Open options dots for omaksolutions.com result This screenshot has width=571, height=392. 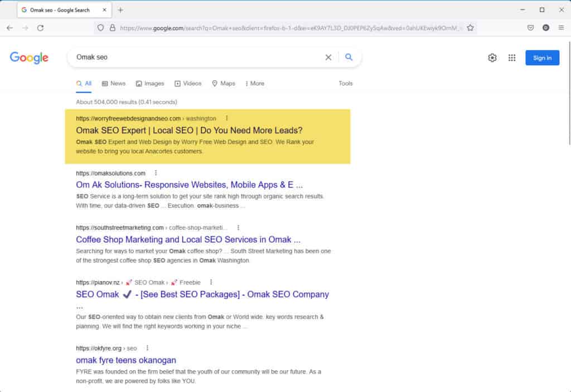point(156,173)
